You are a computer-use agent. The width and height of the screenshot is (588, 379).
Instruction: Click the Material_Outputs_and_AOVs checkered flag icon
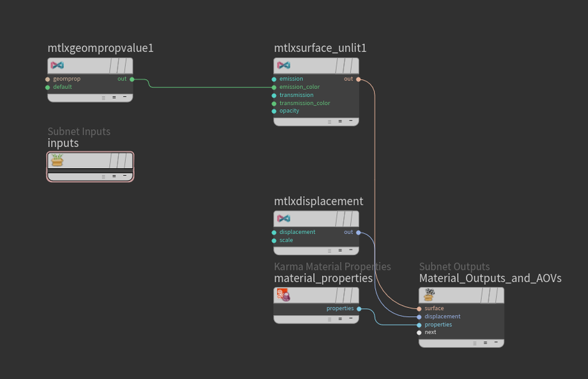(x=429, y=295)
